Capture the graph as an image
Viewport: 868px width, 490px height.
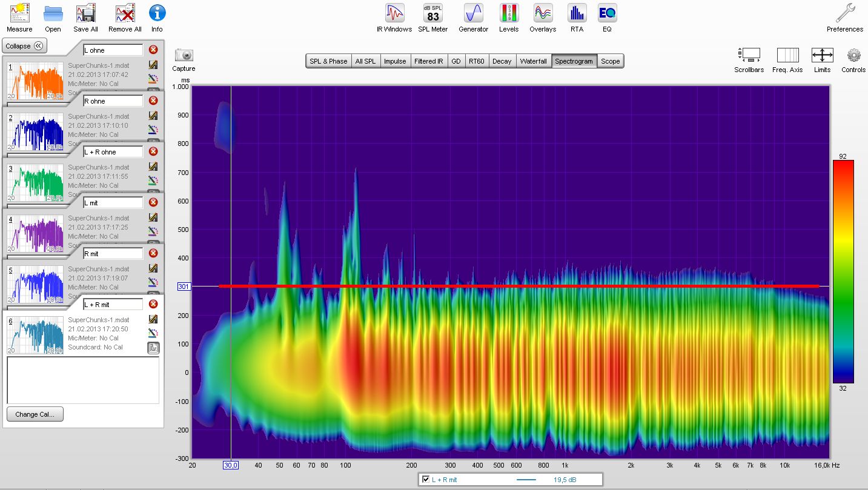184,59
